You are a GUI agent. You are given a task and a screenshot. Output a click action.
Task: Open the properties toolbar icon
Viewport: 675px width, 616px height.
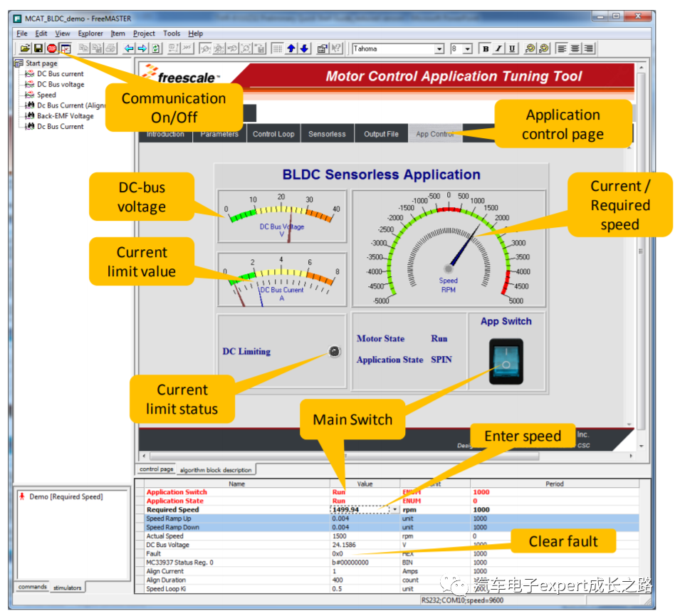[x=322, y=48]
